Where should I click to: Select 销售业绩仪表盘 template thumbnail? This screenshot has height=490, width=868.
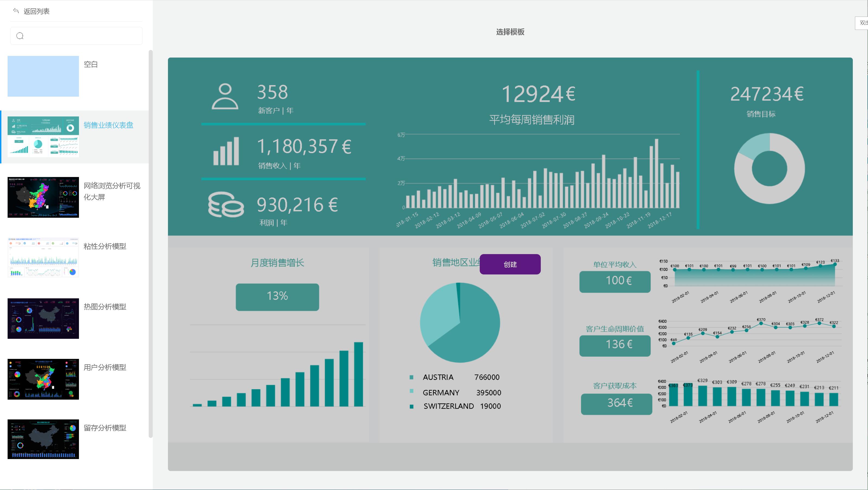[x=43, y=137]
